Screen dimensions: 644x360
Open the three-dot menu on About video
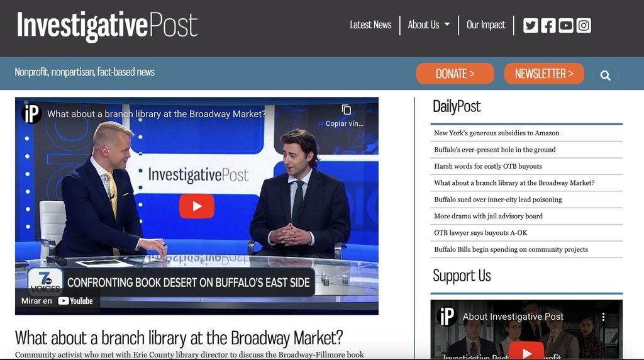pos(603,317)
